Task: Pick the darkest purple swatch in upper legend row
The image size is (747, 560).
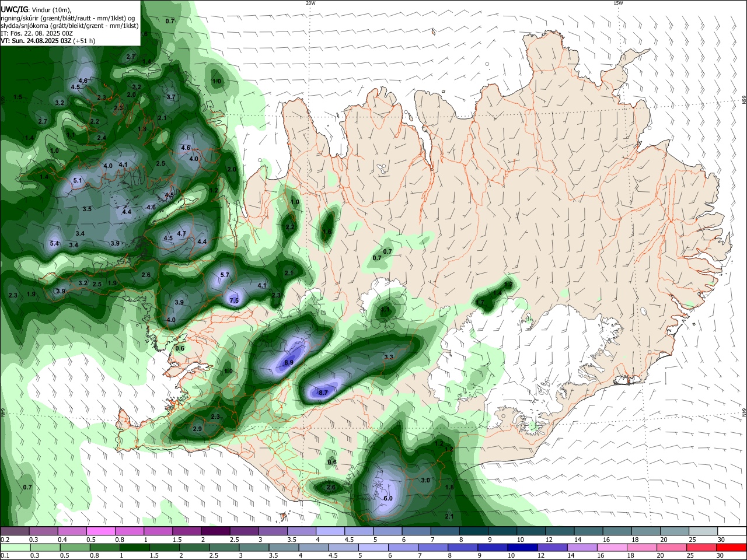Action: pyautogui.click(x=215, y=531)
